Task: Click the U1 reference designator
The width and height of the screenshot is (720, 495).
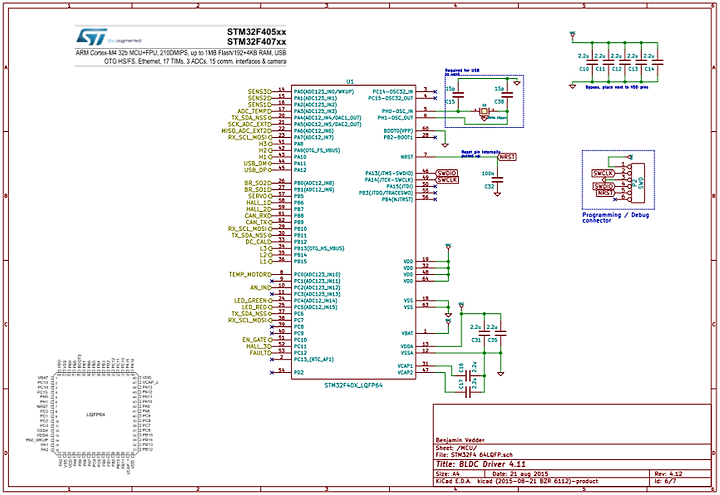Action: (350, 81)
